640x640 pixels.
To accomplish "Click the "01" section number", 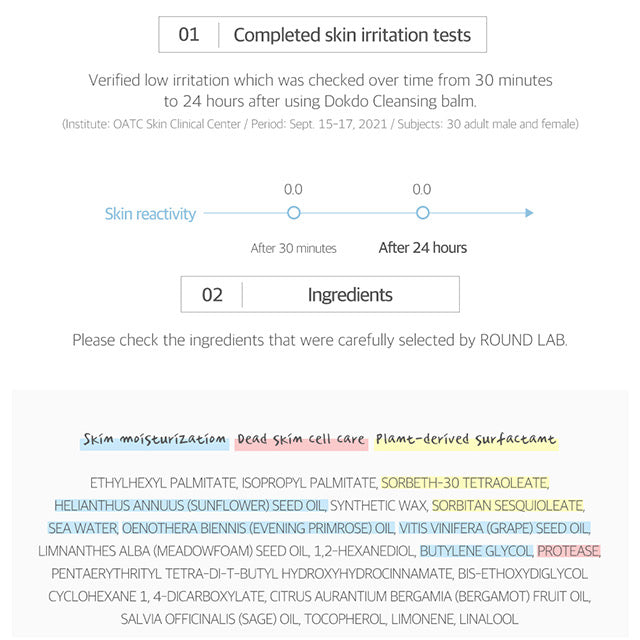I will point(189,35).
